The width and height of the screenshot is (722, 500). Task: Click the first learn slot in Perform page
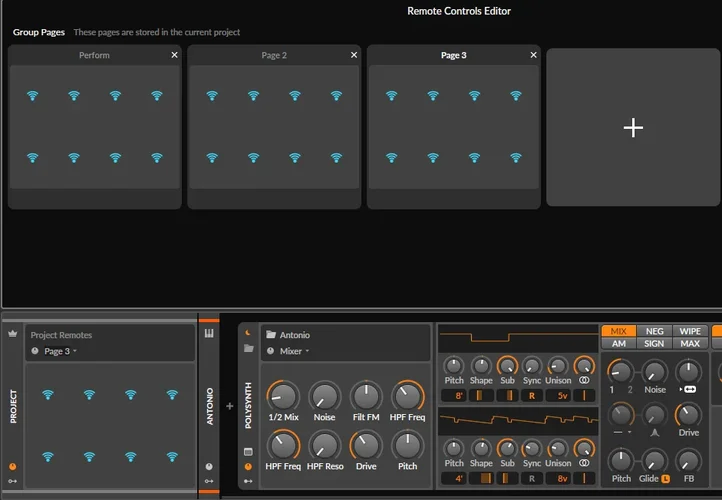(x=32, y=96)
